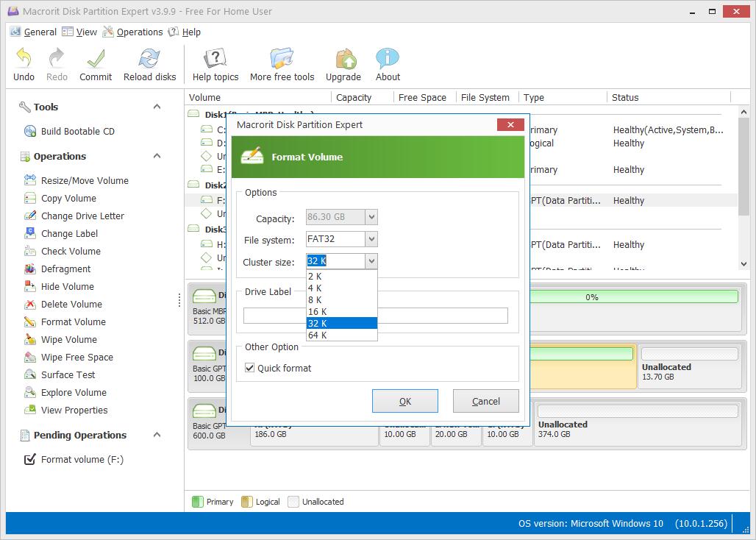The image size is (756, 540).
Task: Click the Logical legend color swatch
Action: pos(246,502)
